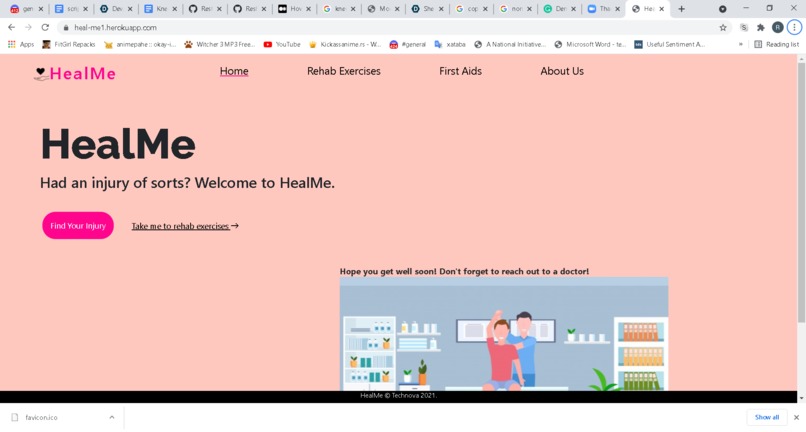Open the Witcher 3 MP3 Free bookmark
Viewport: 806px width, 432px height.
[x=219, y=44]
